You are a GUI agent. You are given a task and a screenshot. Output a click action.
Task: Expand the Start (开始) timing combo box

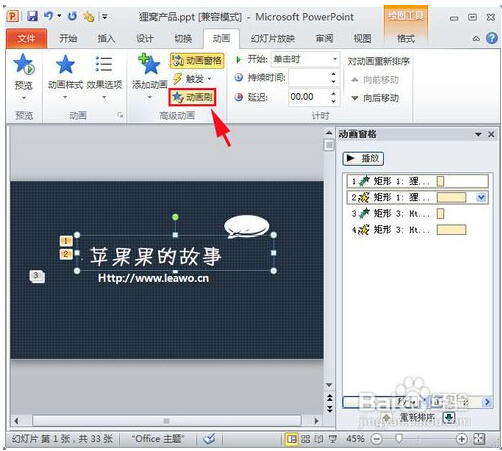point(305,59)
